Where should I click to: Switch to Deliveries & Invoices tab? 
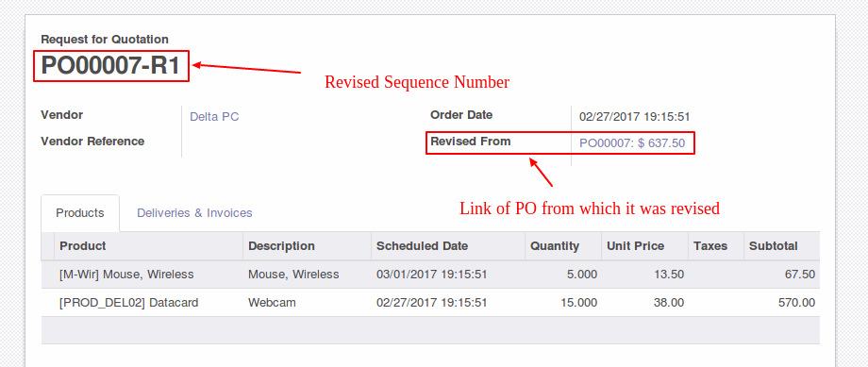194,212
